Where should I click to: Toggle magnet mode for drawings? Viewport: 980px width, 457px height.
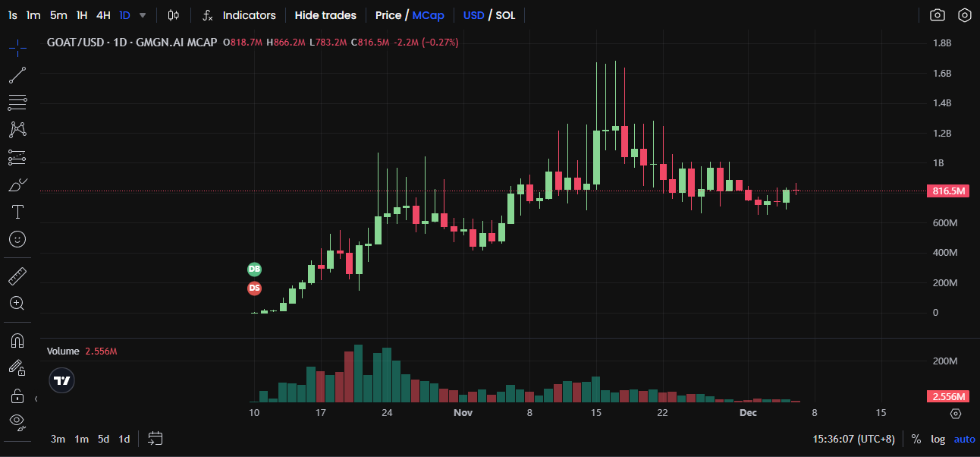point(17,340)
